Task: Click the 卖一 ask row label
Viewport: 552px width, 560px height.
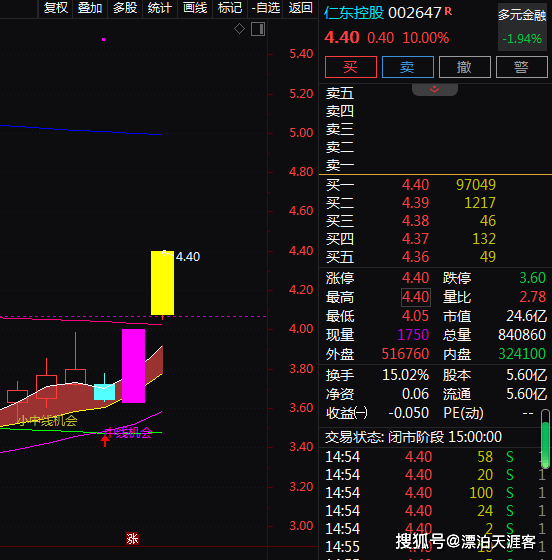Action: [340, 165]
